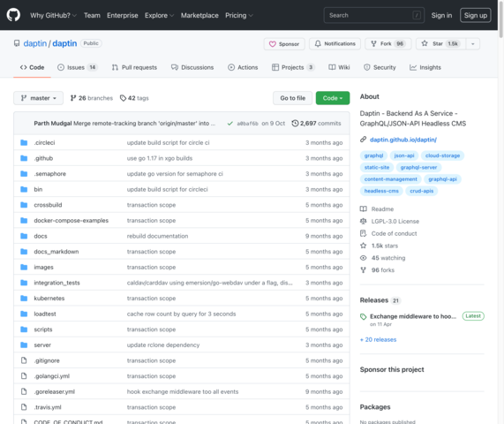This screenshot has width=504, height=424.
Task: Click the branch icon beside 26 branches
Action: 73,98
